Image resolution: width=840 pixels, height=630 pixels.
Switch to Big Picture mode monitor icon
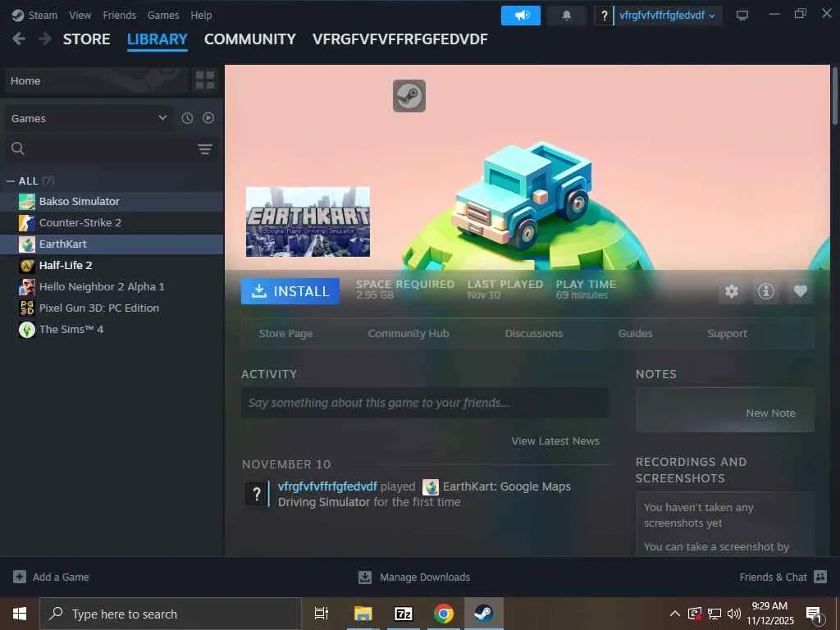742,15
